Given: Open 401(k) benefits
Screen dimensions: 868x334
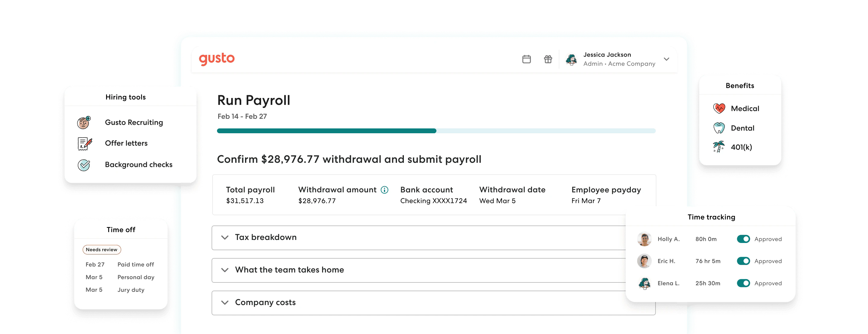Looking at the screenshot, I should pos(741,147).
